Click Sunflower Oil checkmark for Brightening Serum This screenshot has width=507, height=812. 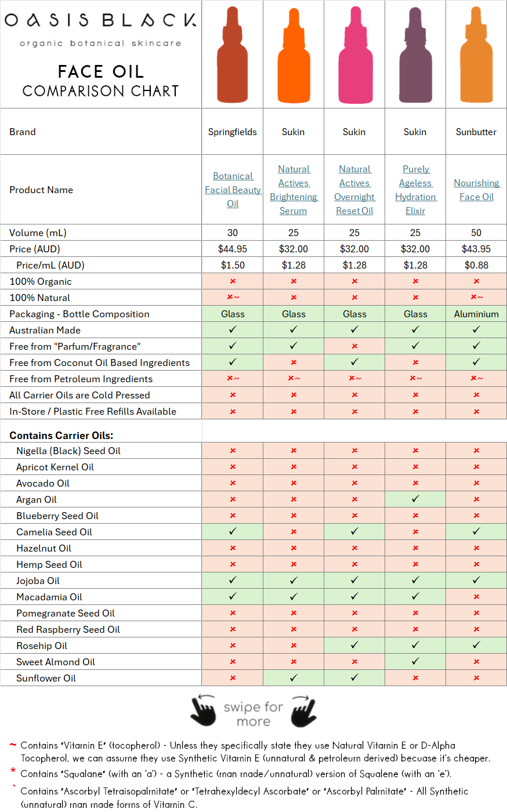pos(294,677)
